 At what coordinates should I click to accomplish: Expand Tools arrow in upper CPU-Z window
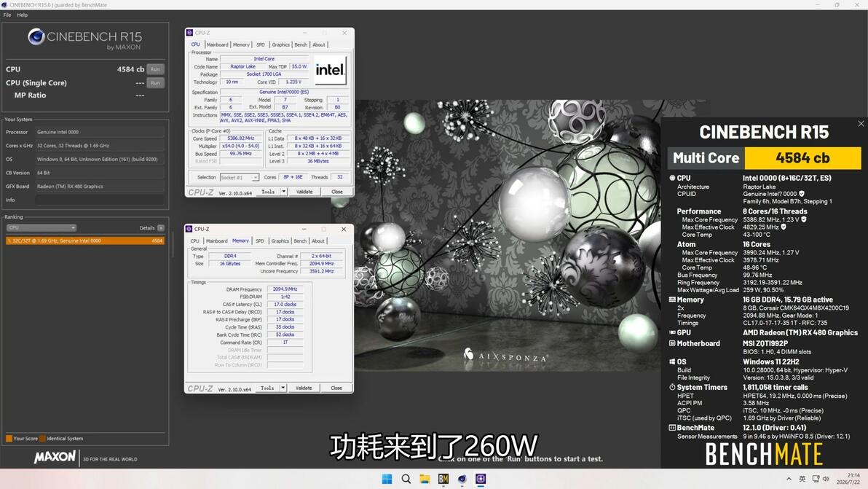pyautogui.click(x=283, y=192)
